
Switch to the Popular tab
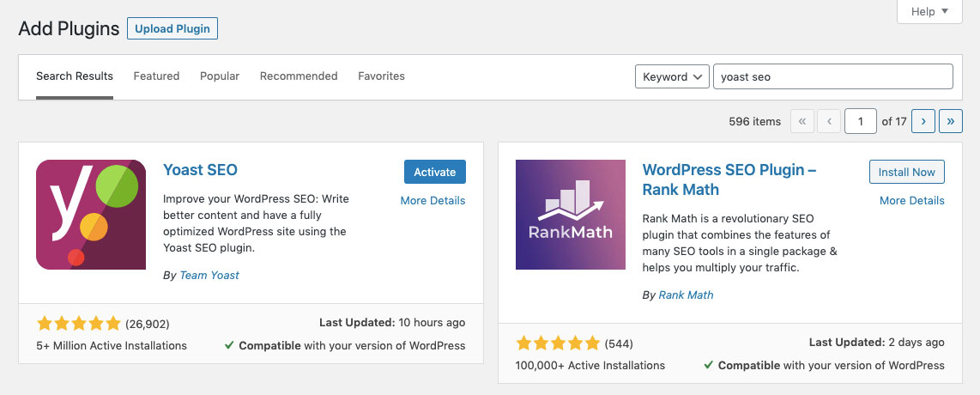pos(220,76)
